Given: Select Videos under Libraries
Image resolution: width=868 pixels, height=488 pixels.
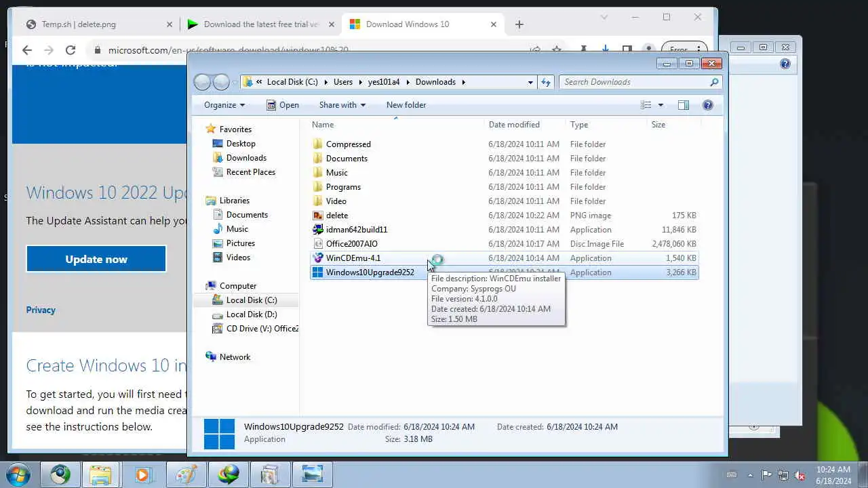Looking at the screenshot, I should [238, 258].
